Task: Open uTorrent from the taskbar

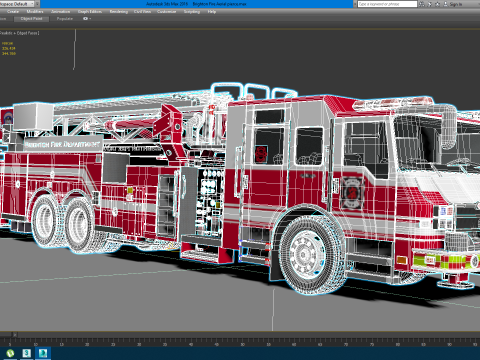Action: tap(10, 353)
